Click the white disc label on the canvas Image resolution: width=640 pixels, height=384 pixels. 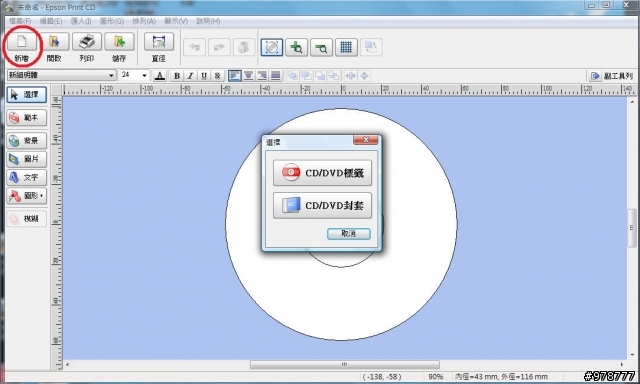(x=341, y=302)
